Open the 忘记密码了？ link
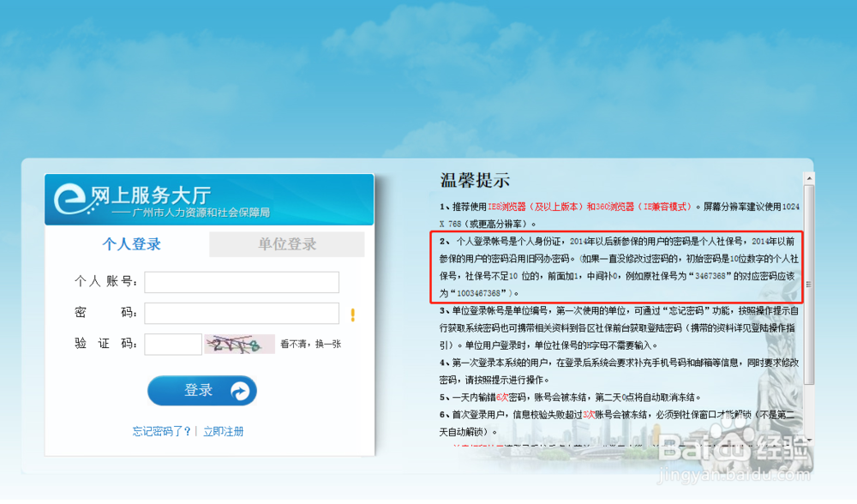The width and height of the screenshot is (857, 504). (x=162, y=431)
